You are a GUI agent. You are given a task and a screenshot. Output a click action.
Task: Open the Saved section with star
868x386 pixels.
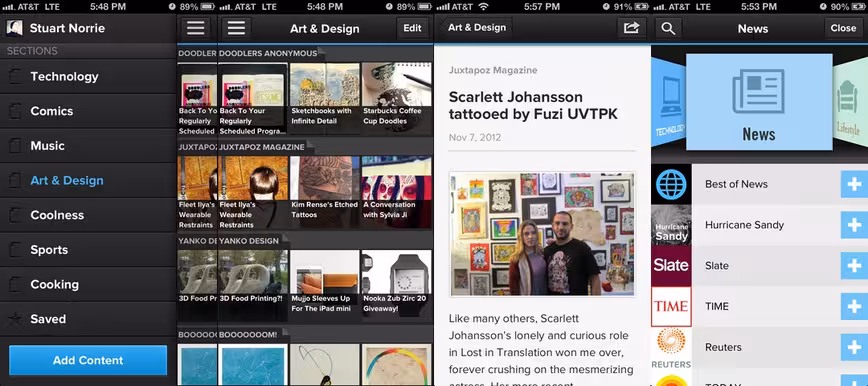pyautogui.click(x=88, y=319)
